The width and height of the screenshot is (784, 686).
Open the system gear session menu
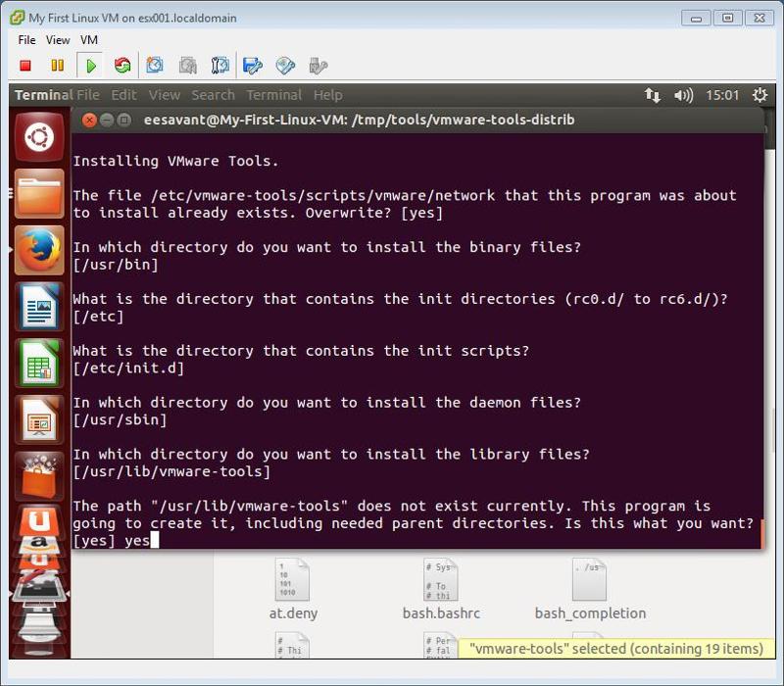pyautogui.click(x=760, y=95)
